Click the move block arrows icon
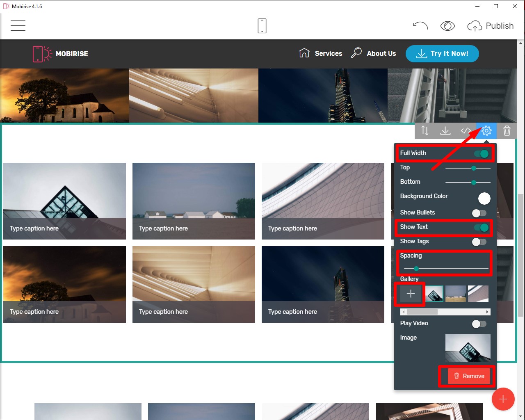The image size is (525, 420). point(425,131)
